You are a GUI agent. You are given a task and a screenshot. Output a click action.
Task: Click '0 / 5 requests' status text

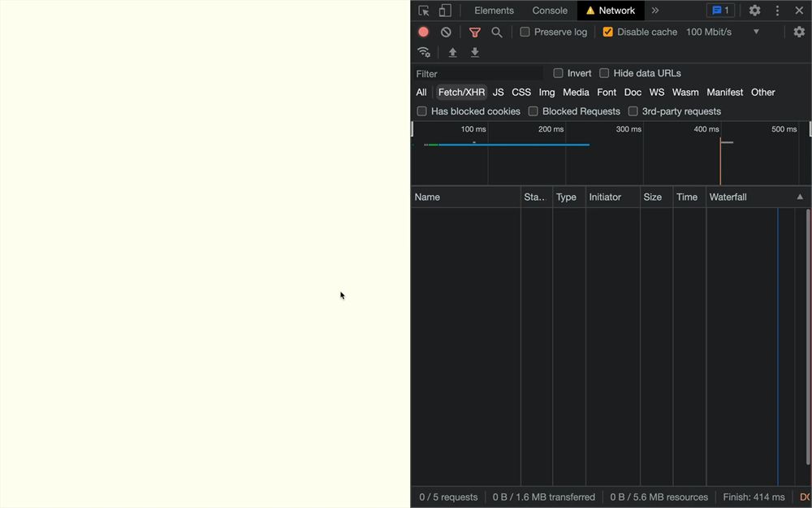[x=448, y=497]
